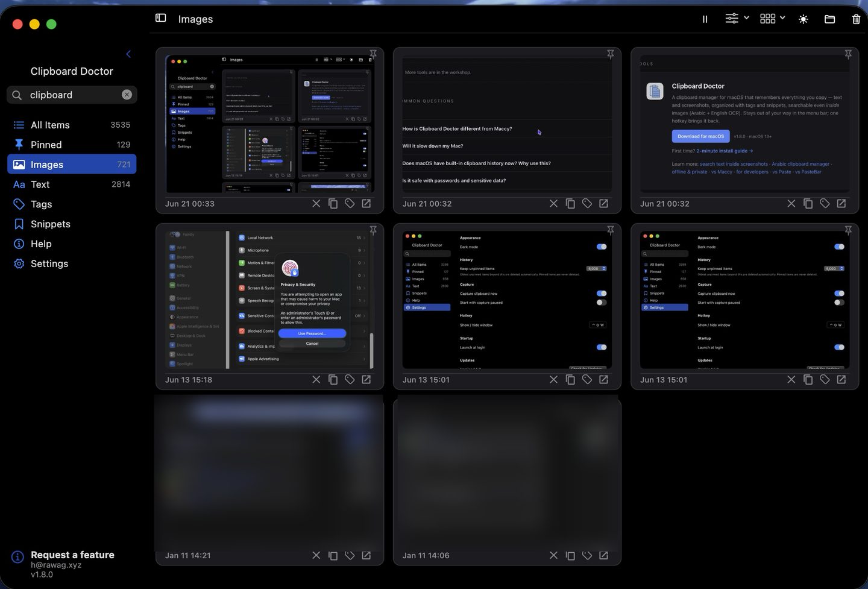Pin the FAQ image from Jun 21 00:32
Viewport: 868px width, 589px height.
611,54
